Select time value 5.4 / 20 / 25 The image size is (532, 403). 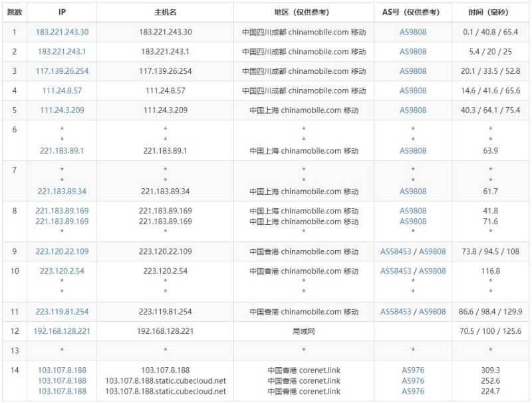point(490,52)
